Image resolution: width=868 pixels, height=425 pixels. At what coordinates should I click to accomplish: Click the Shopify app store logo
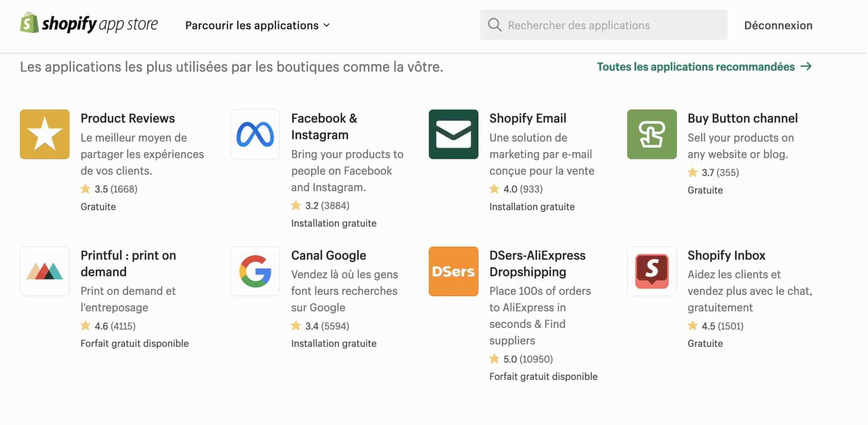[89, 23]
